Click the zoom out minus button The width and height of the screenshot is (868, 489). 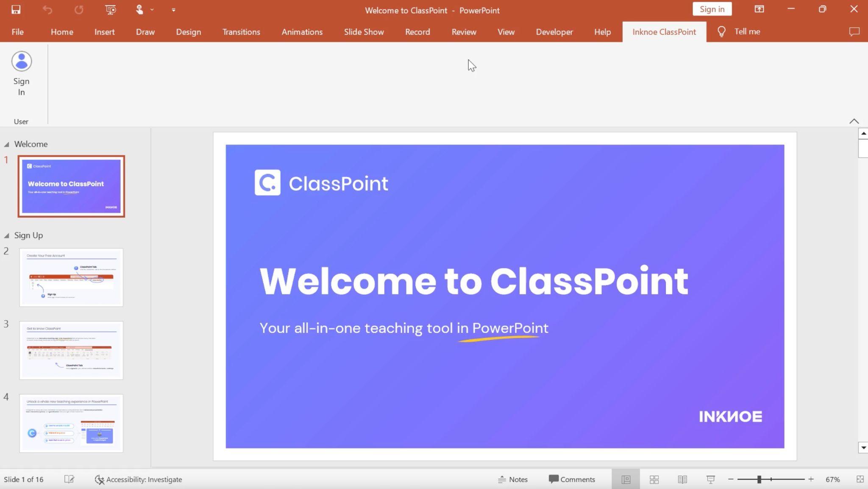[731, 479]
